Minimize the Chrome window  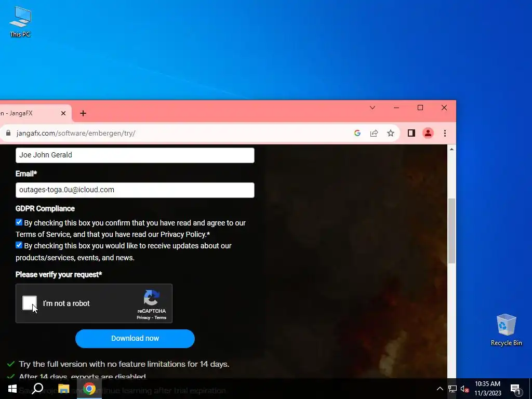396,108
